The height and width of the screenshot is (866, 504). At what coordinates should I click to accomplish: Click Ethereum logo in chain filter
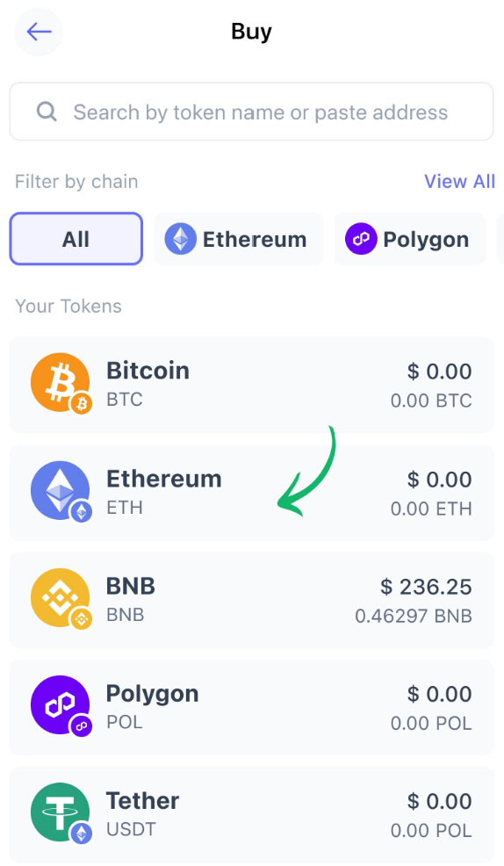[x=181, y=239]
